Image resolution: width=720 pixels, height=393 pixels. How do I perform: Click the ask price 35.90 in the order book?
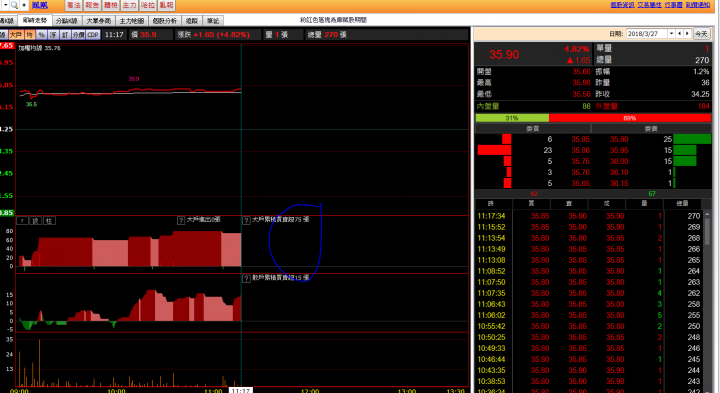[619, 139]
